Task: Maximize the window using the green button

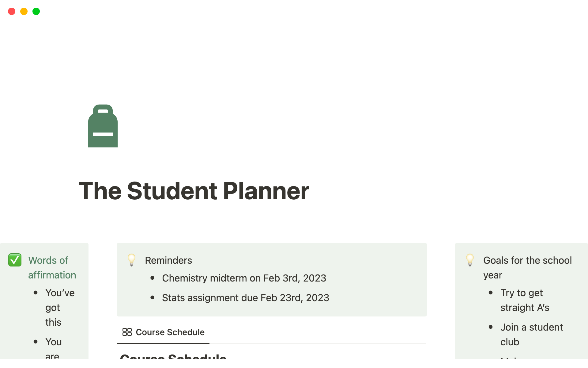Action: [x=36, y=11]
